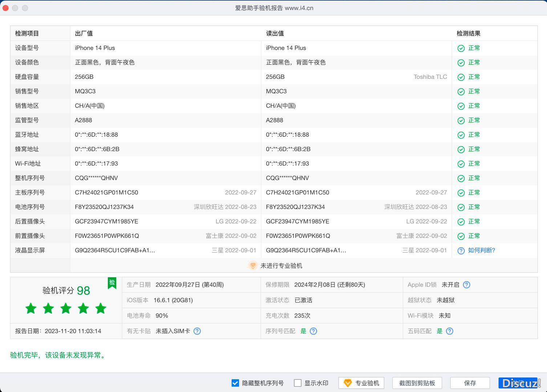
Task: Click the green check icon in 销售型号 row
Action: [x=461, y=92]
